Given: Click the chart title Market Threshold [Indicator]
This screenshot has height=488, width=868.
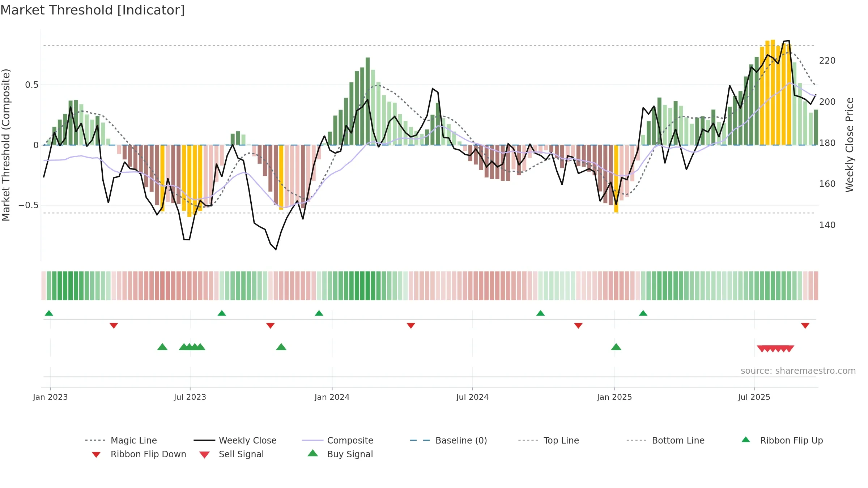Looking at the screenshot, I should pos(93,10).
